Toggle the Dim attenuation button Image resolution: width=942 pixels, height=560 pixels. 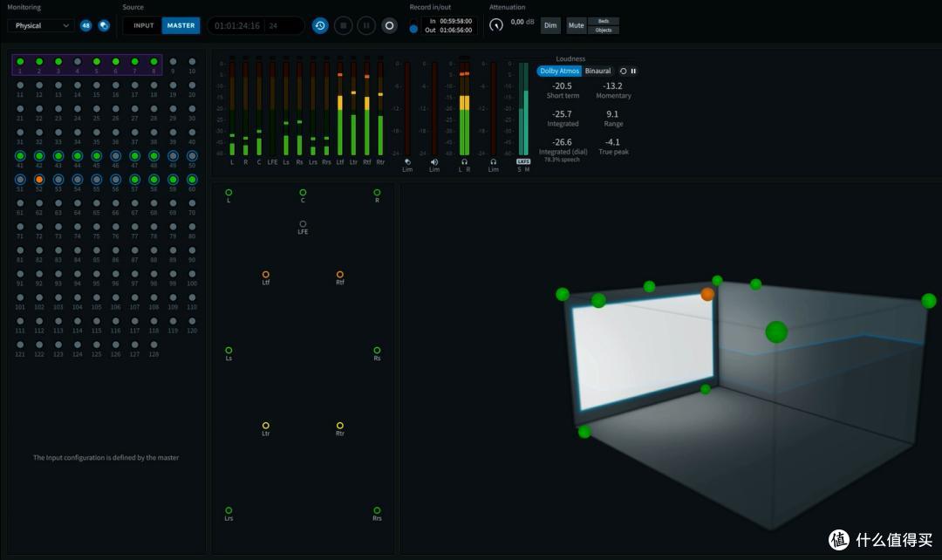tap(550, 26)
